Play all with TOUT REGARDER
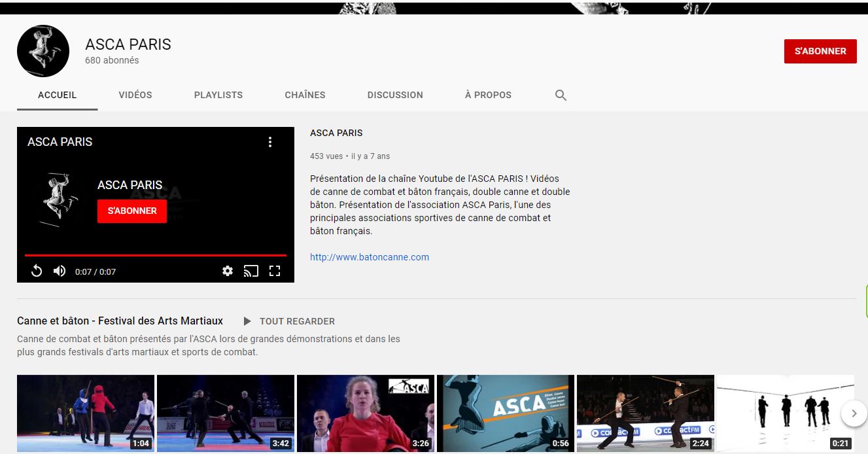868x454 pixels. (x=289, y=321)
